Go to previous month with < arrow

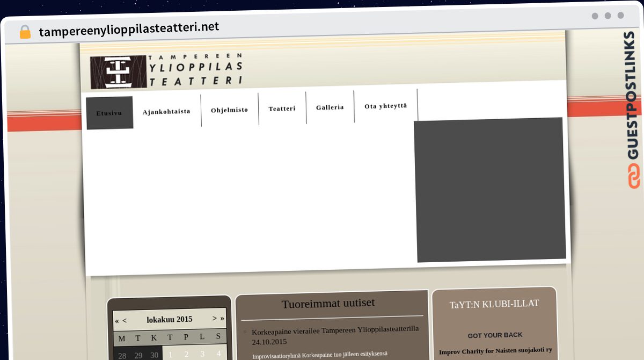[125, 320]
